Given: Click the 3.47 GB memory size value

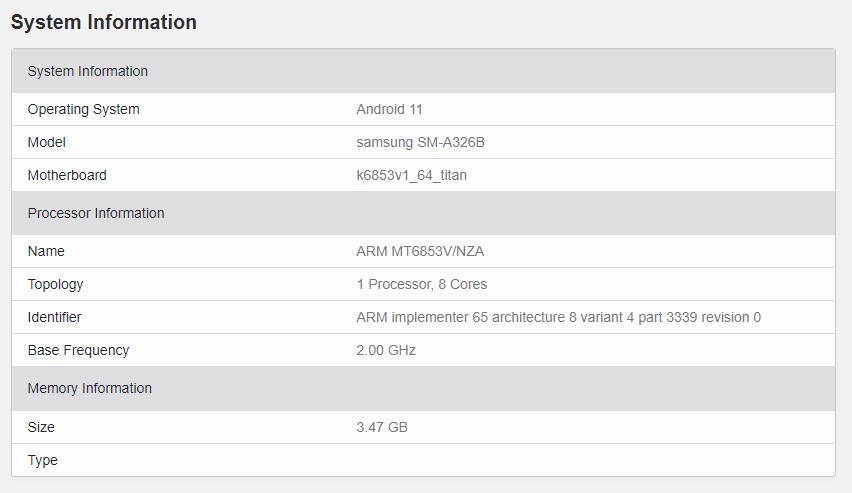Looking at the screenshot, I should pos(382,427).
